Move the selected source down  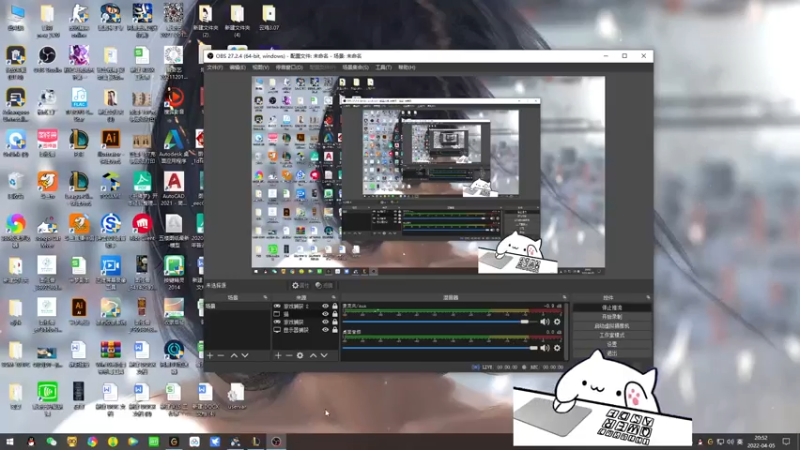click(324, 355)
